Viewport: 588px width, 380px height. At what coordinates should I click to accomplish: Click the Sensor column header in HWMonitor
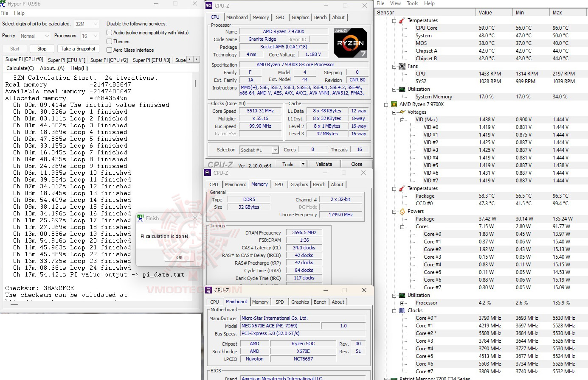click(x=425, y=13)
